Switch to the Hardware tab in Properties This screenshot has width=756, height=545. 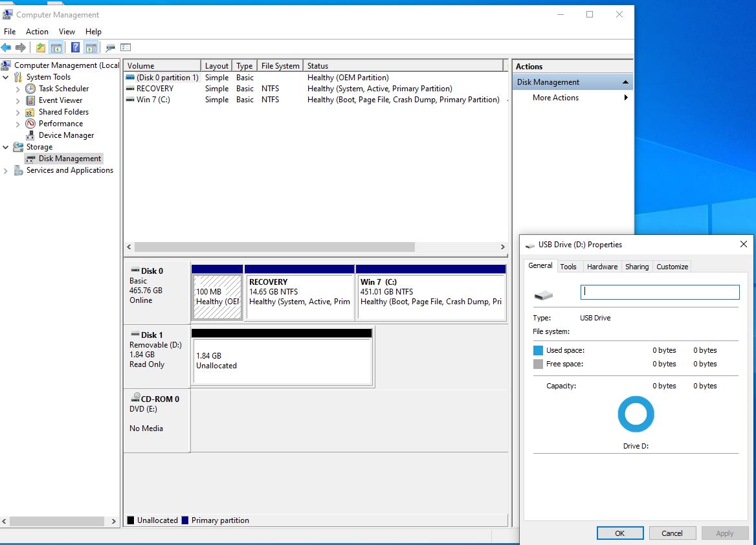click(602, 266)
